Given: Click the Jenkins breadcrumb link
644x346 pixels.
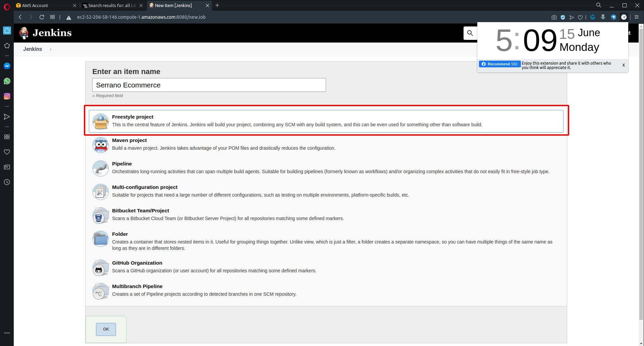Looking at the screenshot, I should 33,49.
